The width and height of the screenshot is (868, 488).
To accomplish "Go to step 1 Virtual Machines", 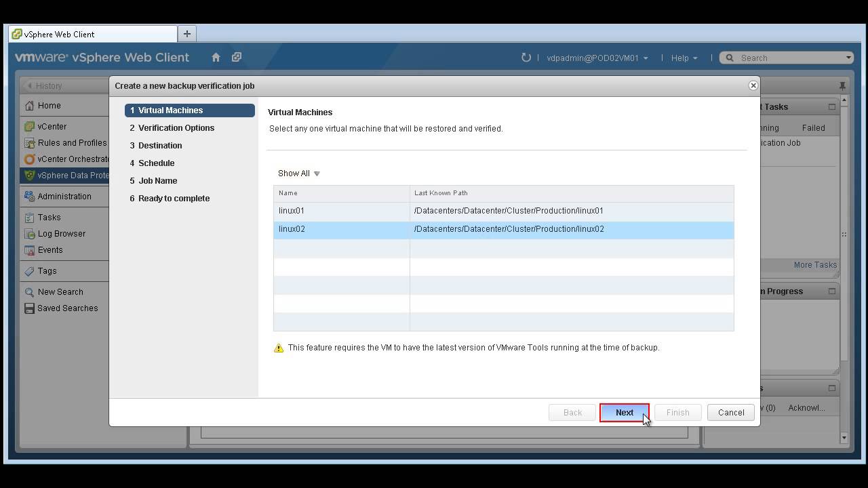I will point(190,110).
